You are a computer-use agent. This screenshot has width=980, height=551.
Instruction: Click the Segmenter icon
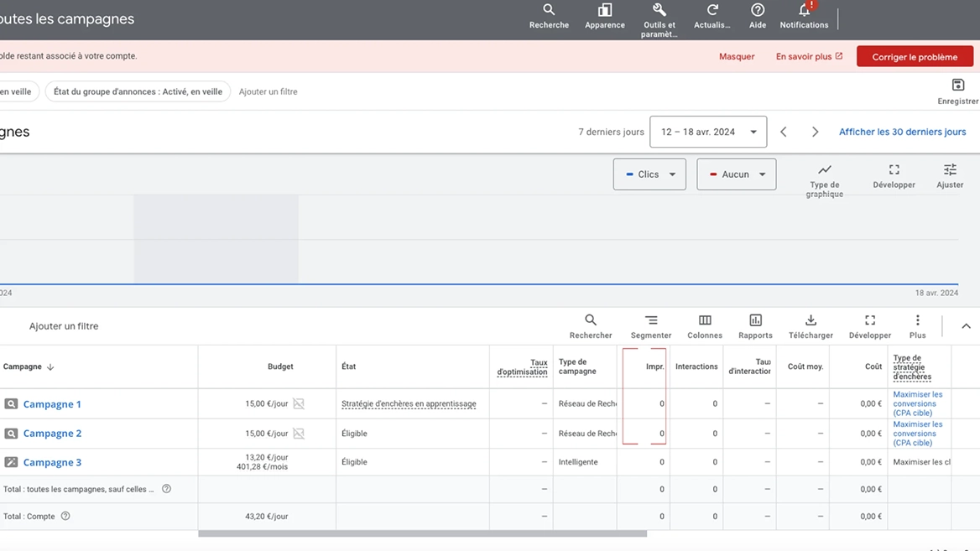[650, 320]
